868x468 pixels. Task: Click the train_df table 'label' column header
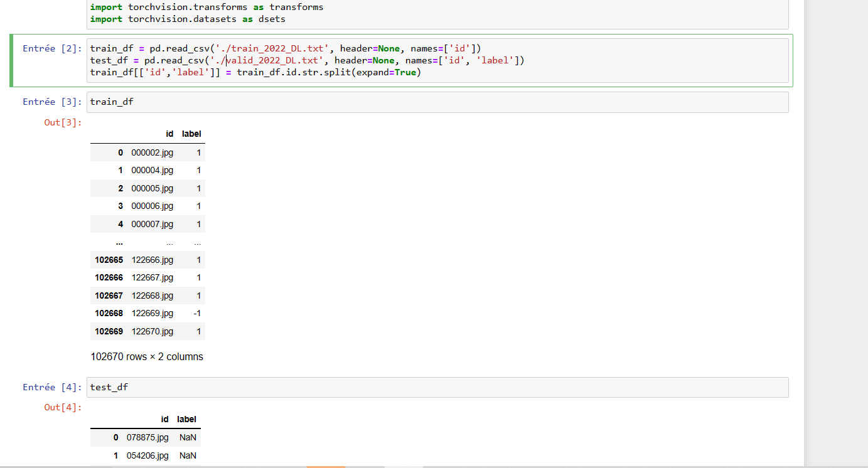click(x=191, y=134)
